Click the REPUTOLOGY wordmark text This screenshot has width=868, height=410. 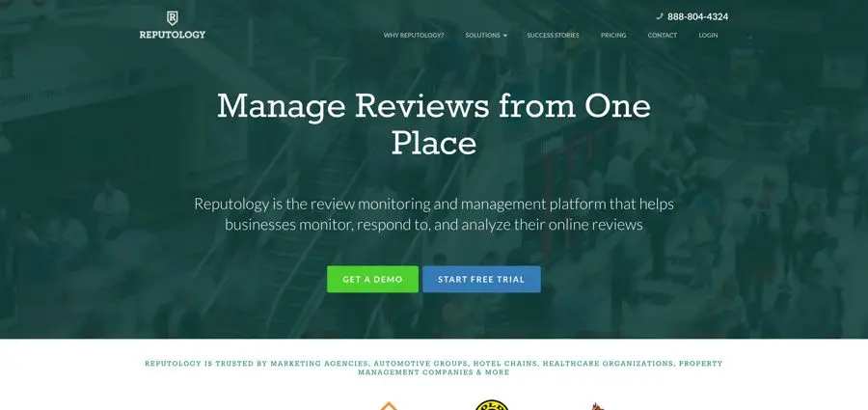click(172, 35)
